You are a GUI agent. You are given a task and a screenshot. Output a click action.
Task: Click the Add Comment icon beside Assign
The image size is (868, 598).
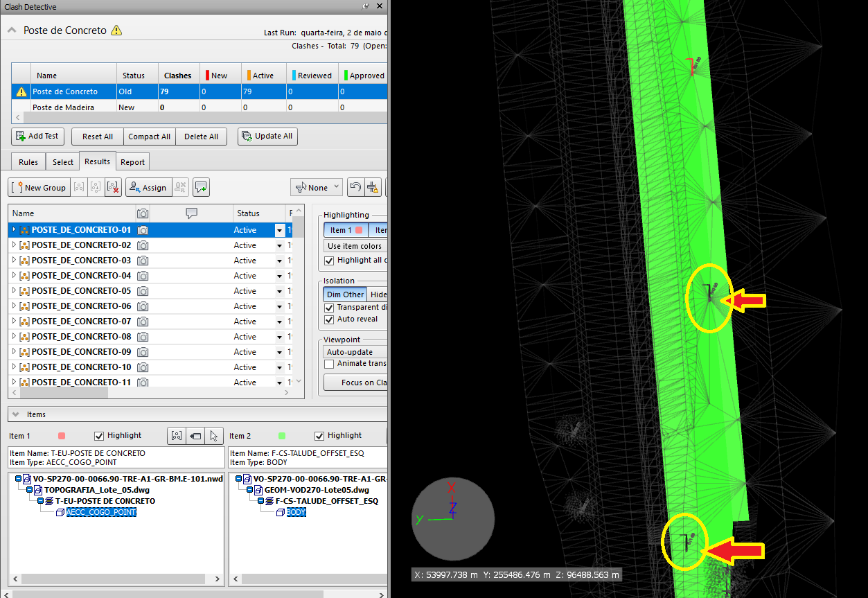pos(201,187)
